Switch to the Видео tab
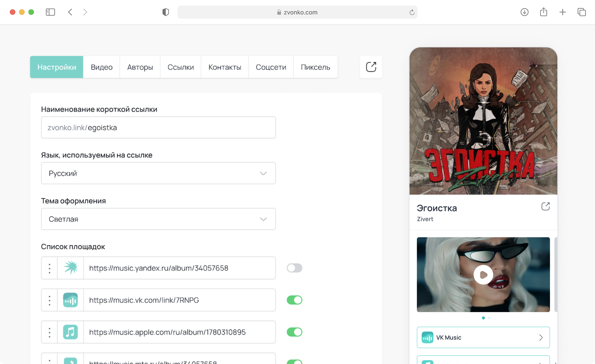This screenshot has width=595, height=364. tap(101, 67)
